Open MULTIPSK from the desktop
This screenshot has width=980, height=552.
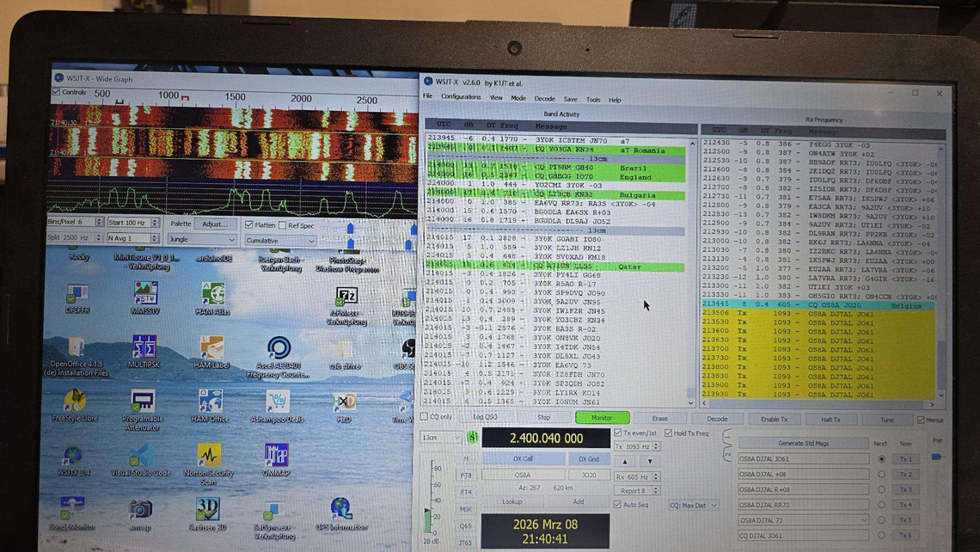coord(144,347)
